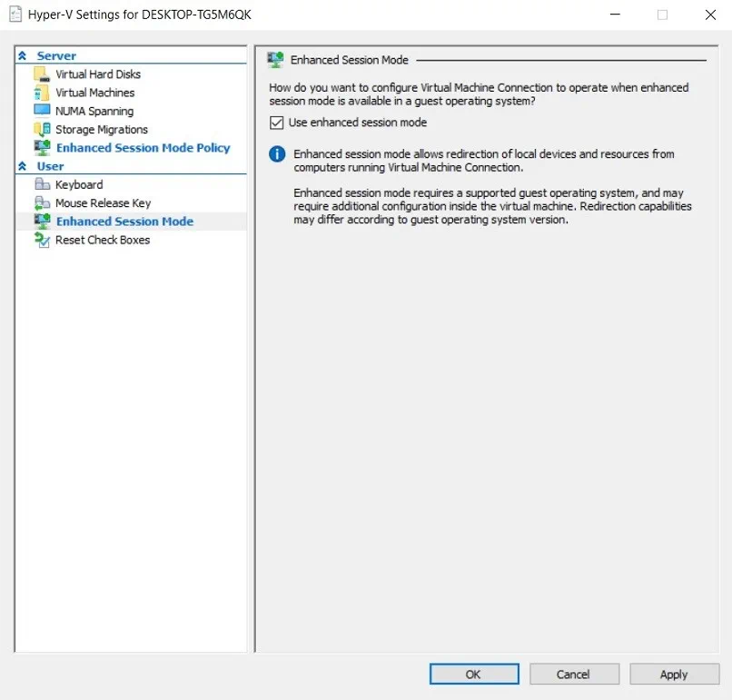Image resolution: width=732 pixels, height=700 pixels.
Task: Click the Virtual Machines icon
Action: point(42,93)
